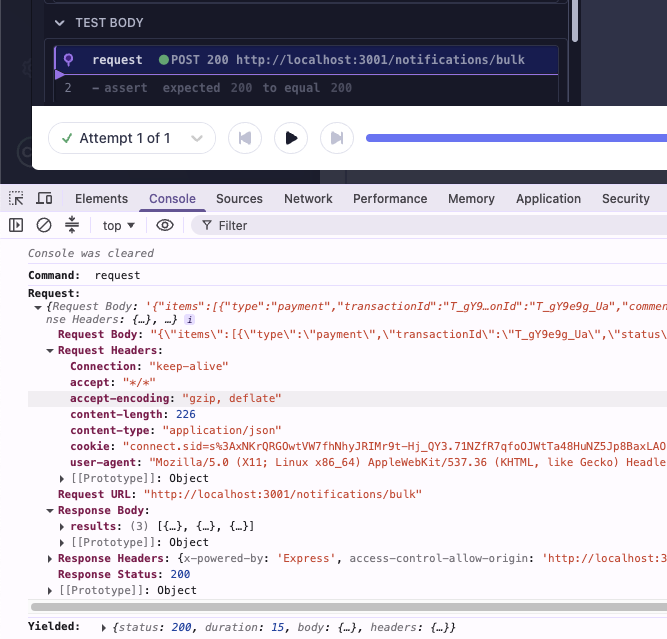Switch to the Performance tab

390,199
